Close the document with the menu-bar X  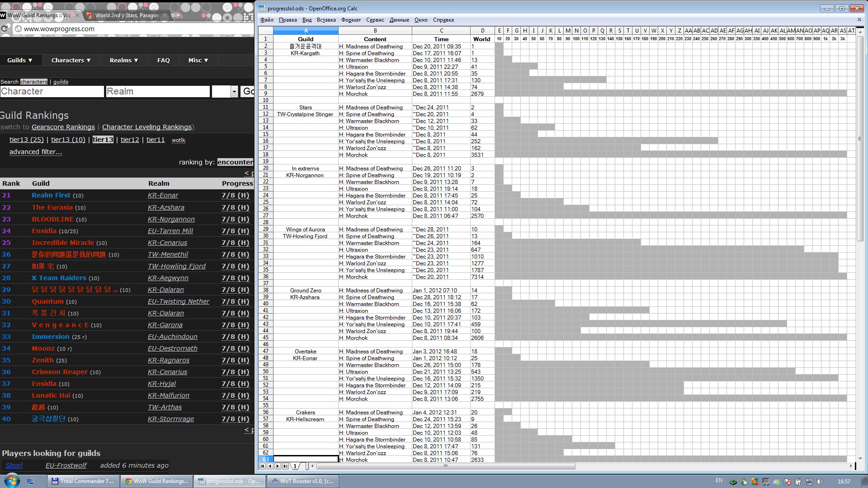(x=859, y=20)
